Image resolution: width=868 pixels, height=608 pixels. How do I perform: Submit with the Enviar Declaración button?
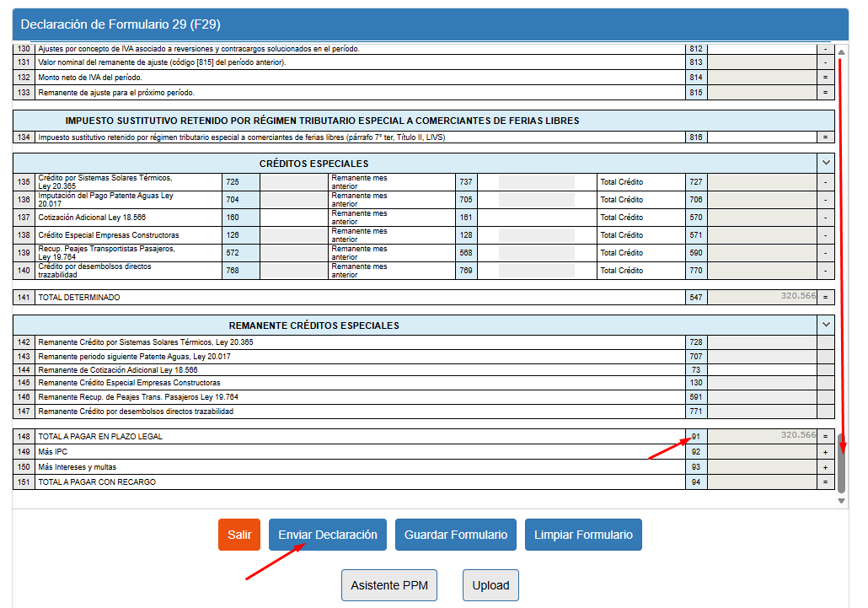(328, 535)
